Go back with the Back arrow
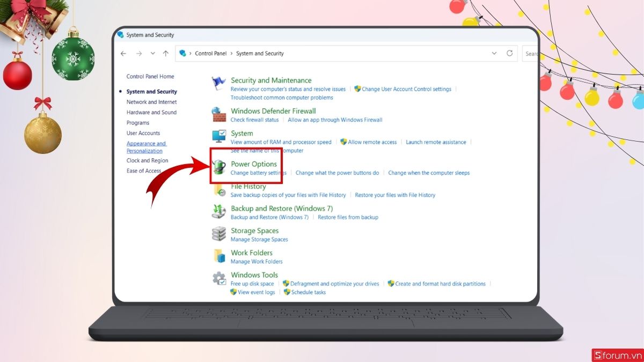 coord(123,54)
